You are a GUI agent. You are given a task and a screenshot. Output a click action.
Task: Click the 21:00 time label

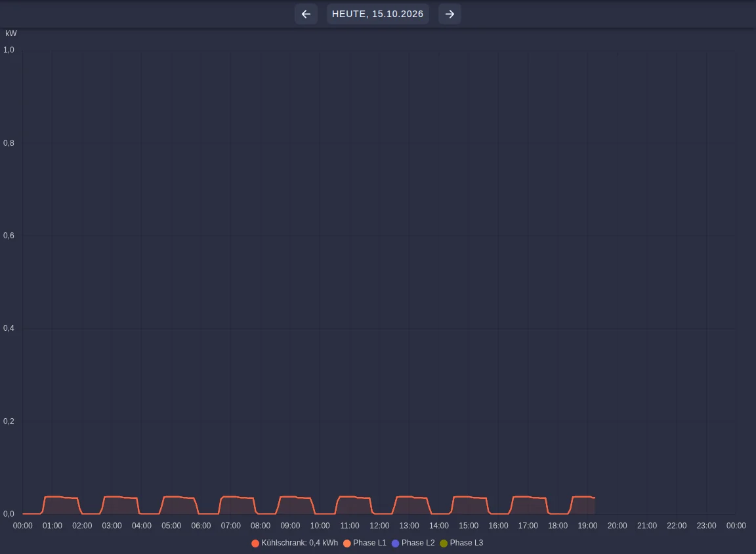[647, 526]
